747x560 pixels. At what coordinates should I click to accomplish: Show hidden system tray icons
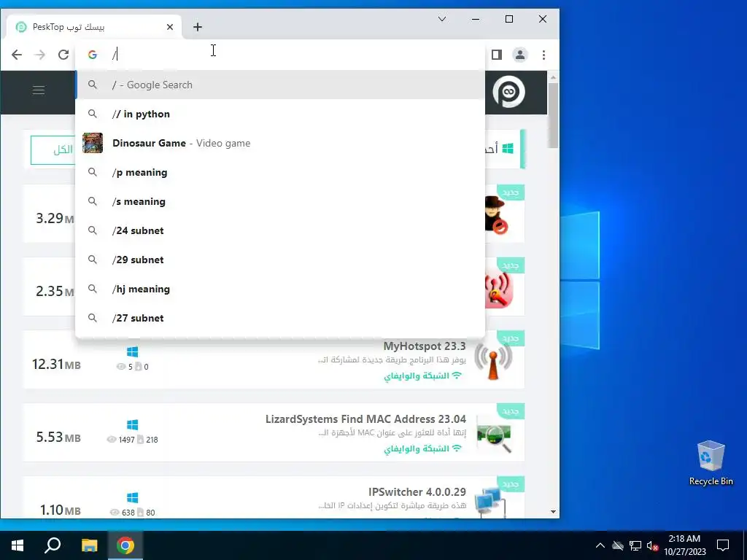[600, 545]
